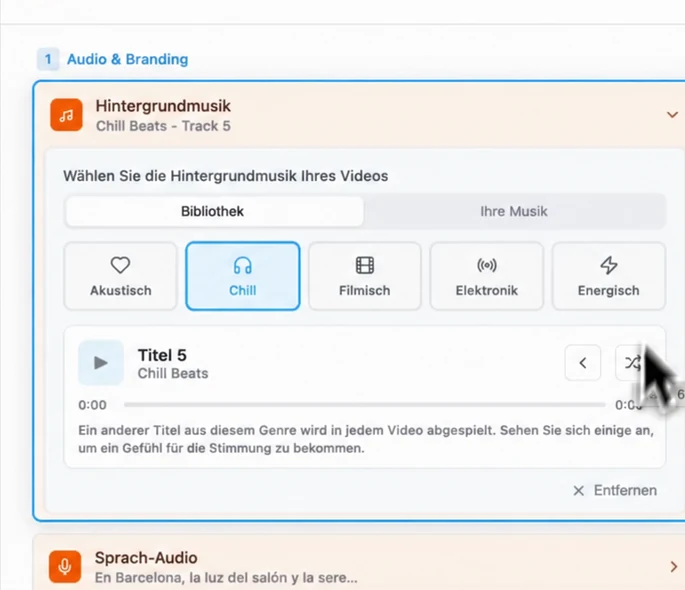Click the Chill Beats - Track 5 subtitle

coord(163,126)
